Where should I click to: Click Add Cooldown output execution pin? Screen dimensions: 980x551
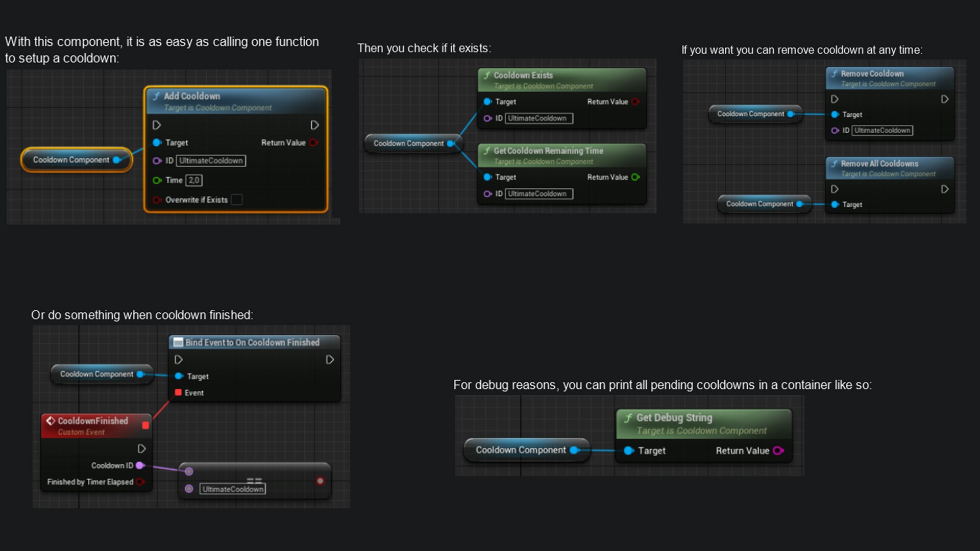tap(314, 125)
